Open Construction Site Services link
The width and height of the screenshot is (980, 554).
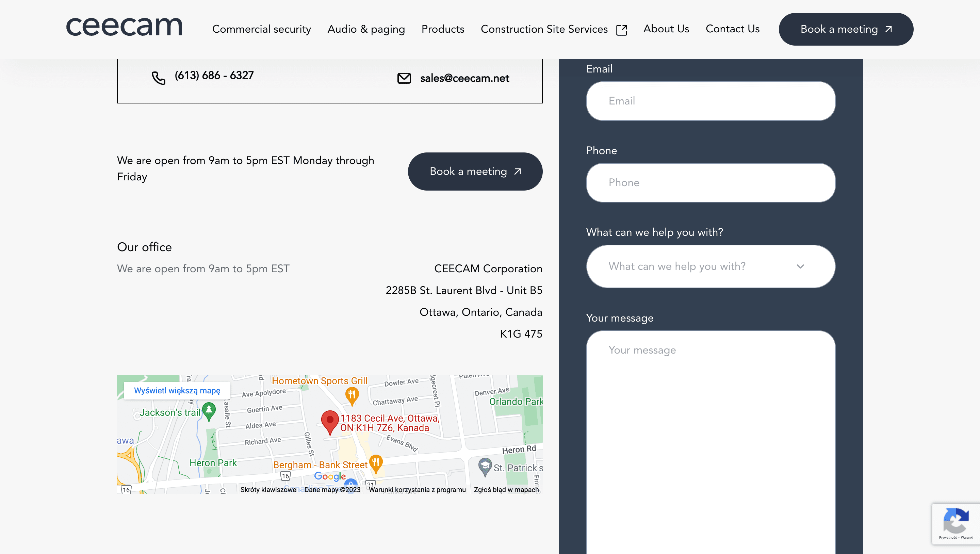[544, 29]
